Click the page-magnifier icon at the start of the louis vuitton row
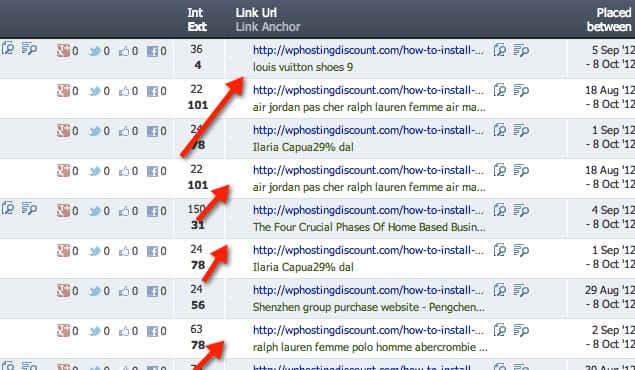Viewport: 635px width, 370px height. [8, 48]
